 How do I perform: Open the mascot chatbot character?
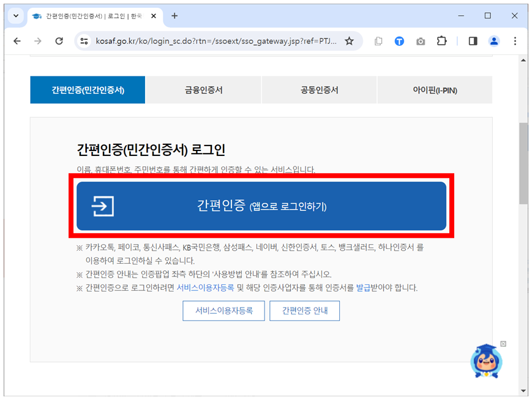click(486, 361)
